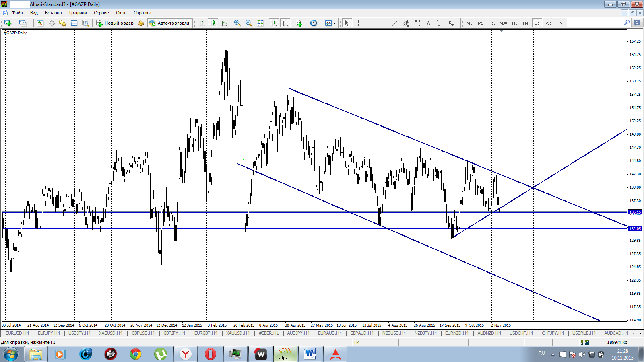
Task: Click the search magnifier icon
Action: (x=627, y=23)
